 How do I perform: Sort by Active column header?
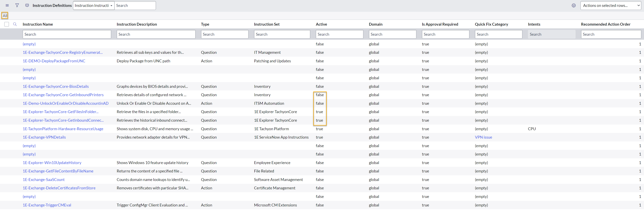click(321, 24)
